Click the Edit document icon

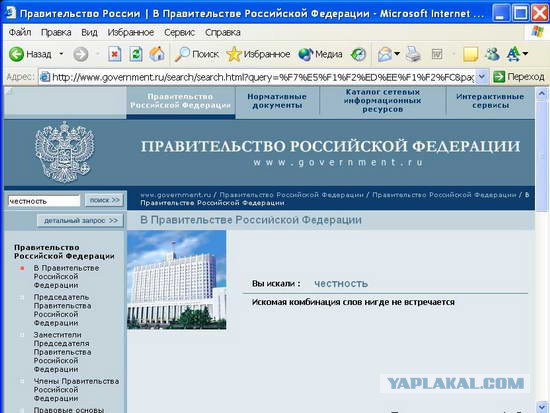[437, 54]
